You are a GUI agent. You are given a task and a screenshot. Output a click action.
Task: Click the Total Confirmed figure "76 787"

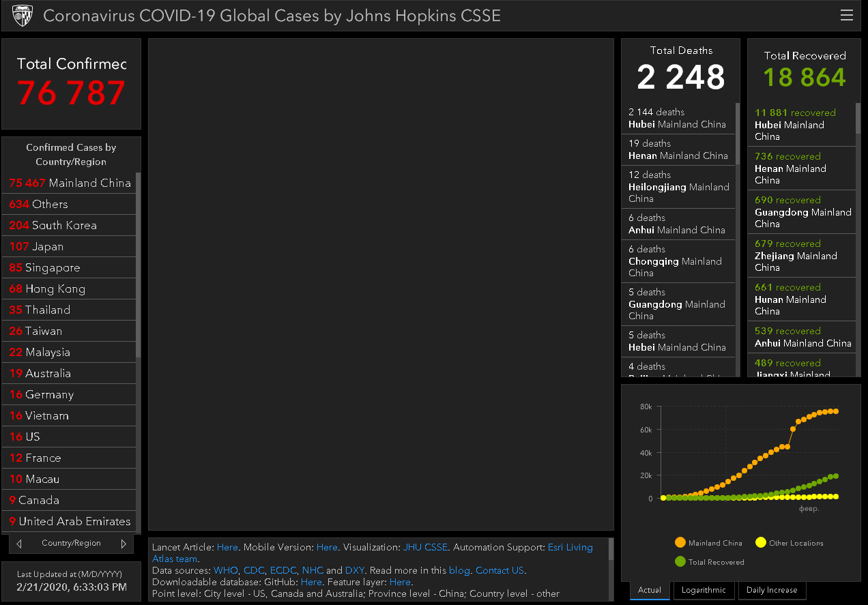click(72, 93)
